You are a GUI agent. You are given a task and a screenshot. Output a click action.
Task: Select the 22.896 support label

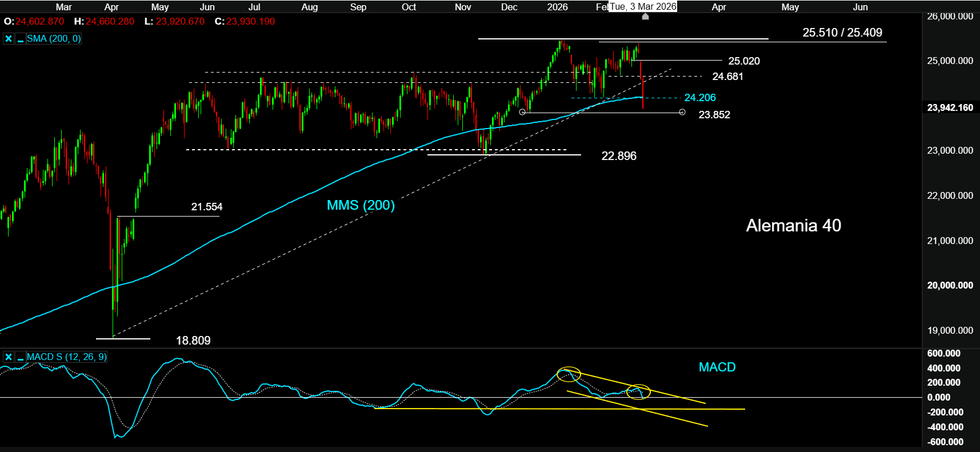618,156
